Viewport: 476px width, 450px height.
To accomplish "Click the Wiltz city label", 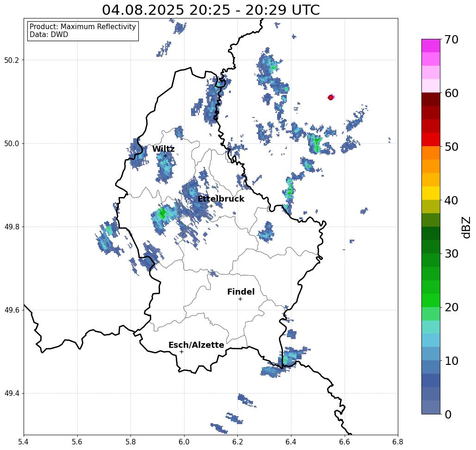I will (x=163, y=149).
